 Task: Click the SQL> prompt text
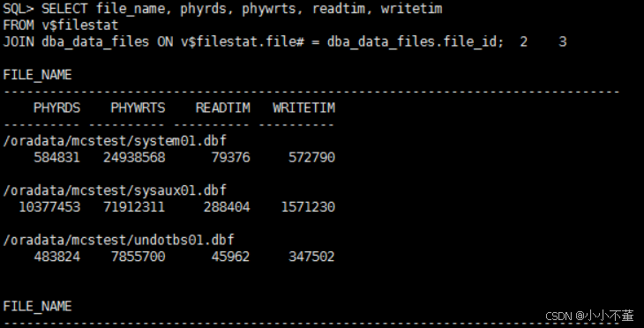[19, 8]
